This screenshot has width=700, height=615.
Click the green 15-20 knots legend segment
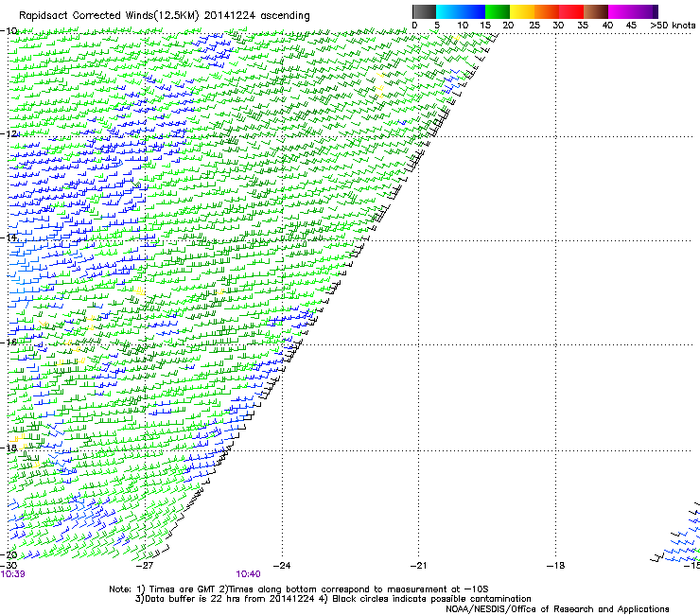tap(498, 11)
